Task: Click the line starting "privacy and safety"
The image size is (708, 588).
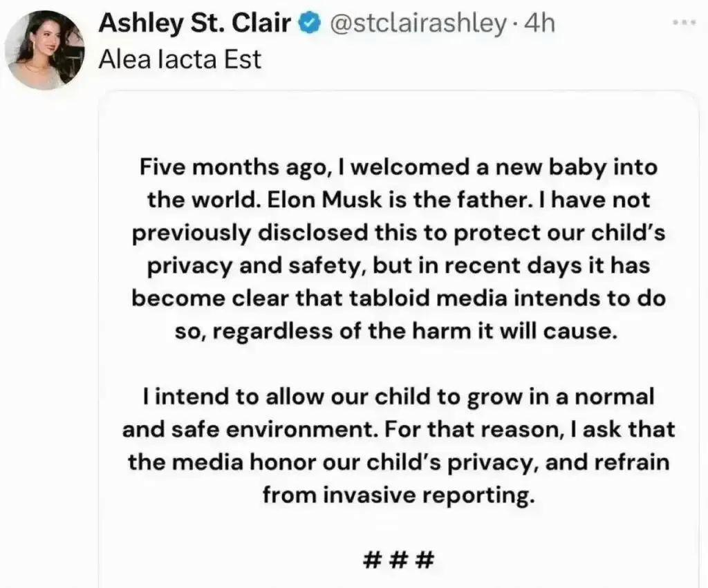Action: pyautogui.click(x=398, y=267)
